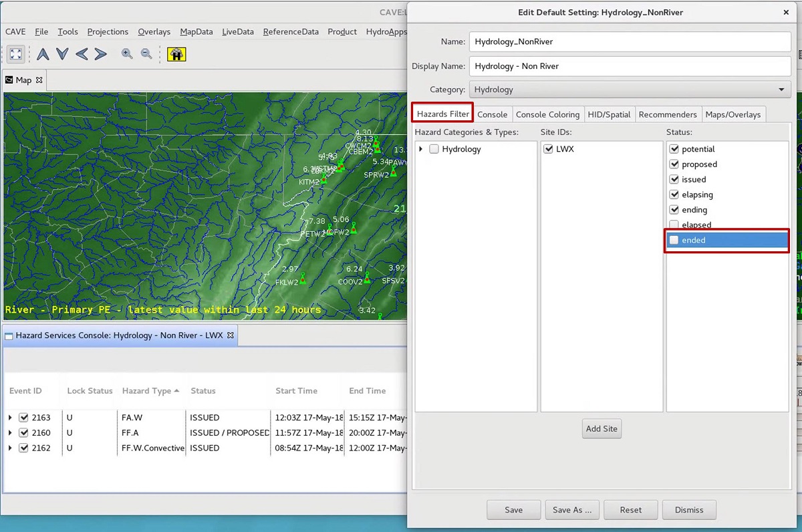The height and width of the screenshot is (532, 802).
Task: Pan map up with the up arrow
Action: (43, 54)
